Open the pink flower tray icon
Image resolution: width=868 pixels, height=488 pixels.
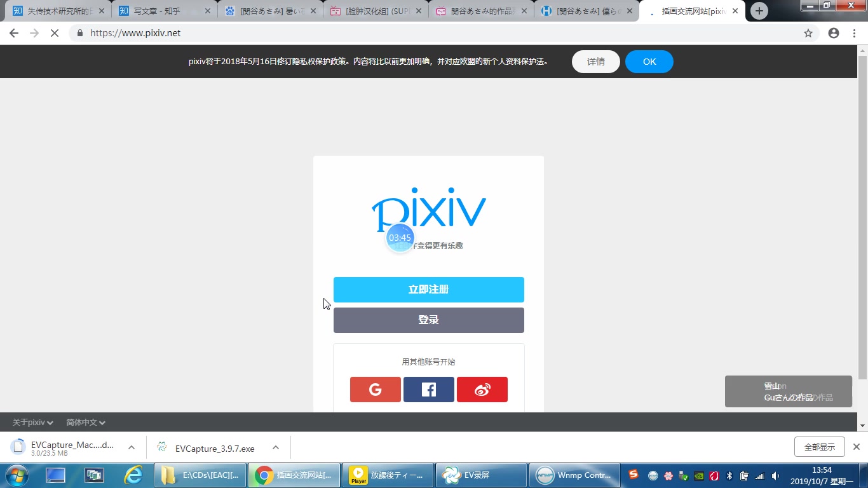[668, 475]
